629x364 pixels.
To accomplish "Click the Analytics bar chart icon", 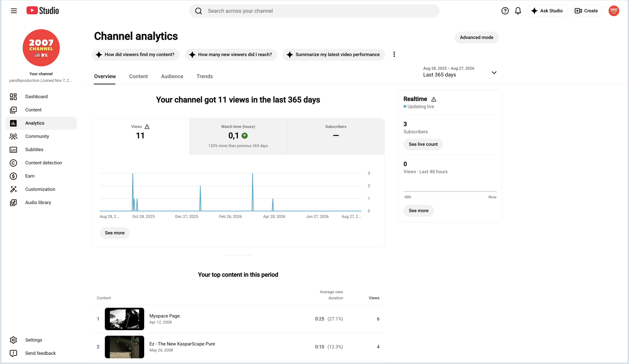I will (x=13, y=123).
